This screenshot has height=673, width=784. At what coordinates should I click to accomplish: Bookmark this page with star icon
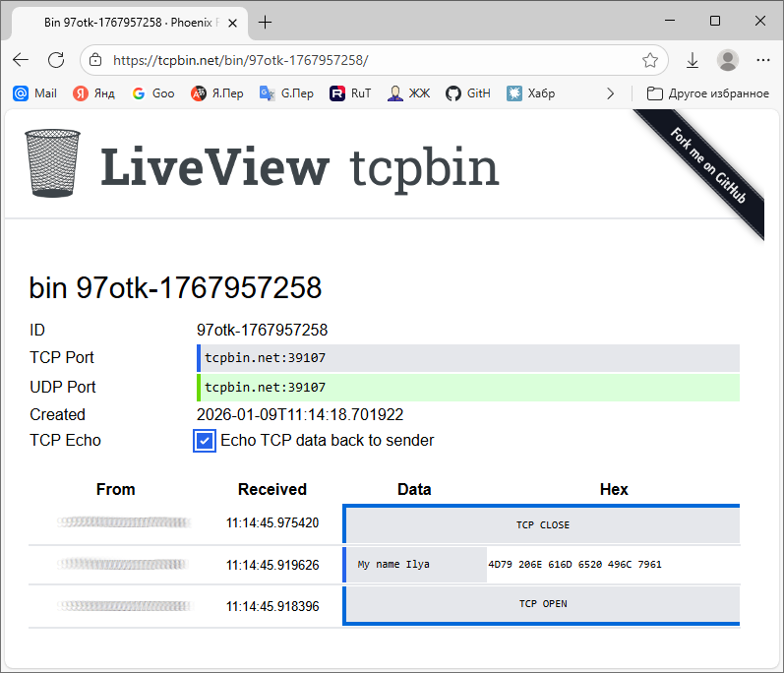click(x=649, y=60)
